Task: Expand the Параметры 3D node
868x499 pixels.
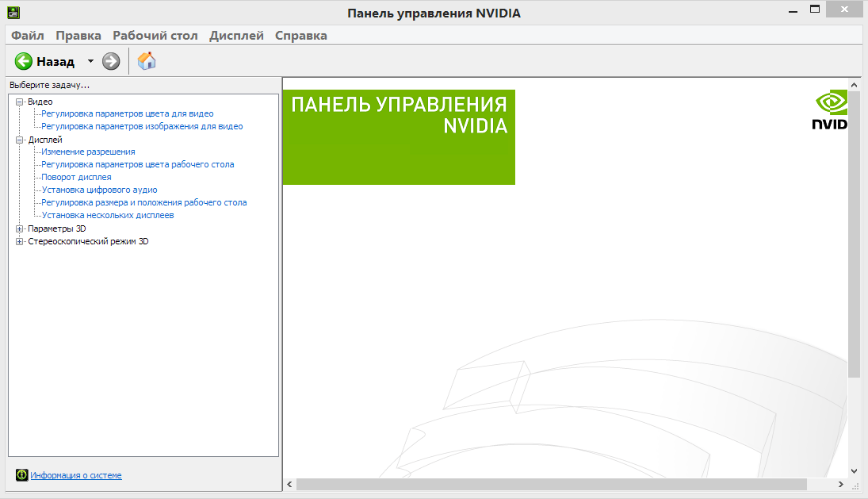Action: click(x=19, y=228)
